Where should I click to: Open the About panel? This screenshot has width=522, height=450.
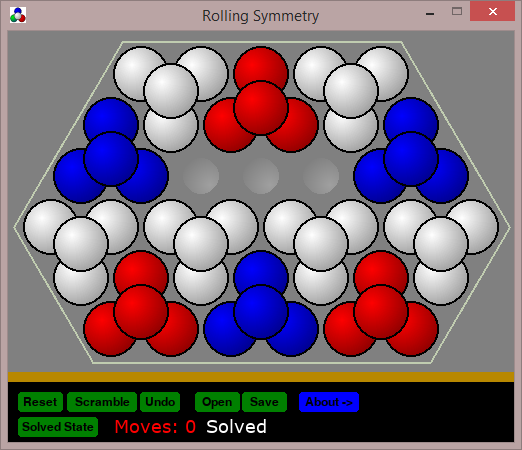coord(329,402)
